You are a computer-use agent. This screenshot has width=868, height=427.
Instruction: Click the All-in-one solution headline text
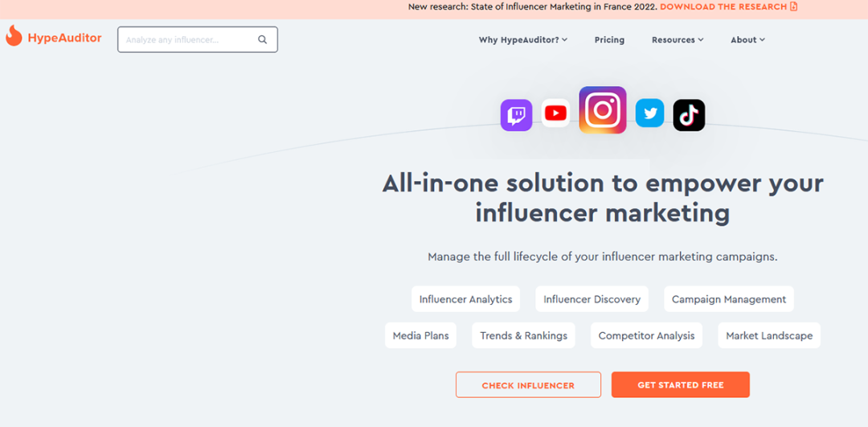click(x=603, y=199)
